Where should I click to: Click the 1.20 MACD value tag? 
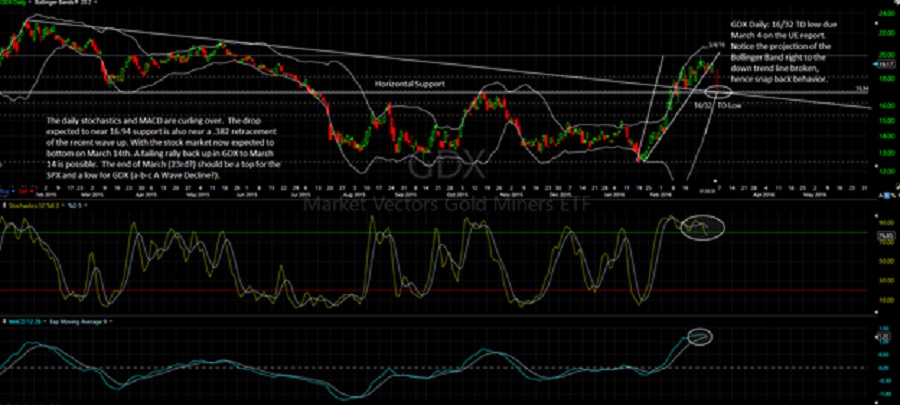pyautogui.click(x=886, y=337)
